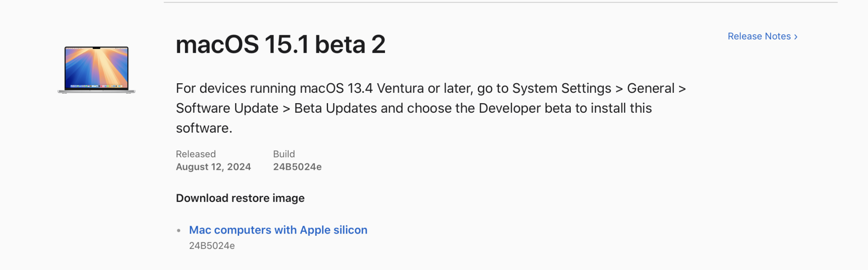
Task: Click the August 12, 2024 release date
Action: click(213, 167)
